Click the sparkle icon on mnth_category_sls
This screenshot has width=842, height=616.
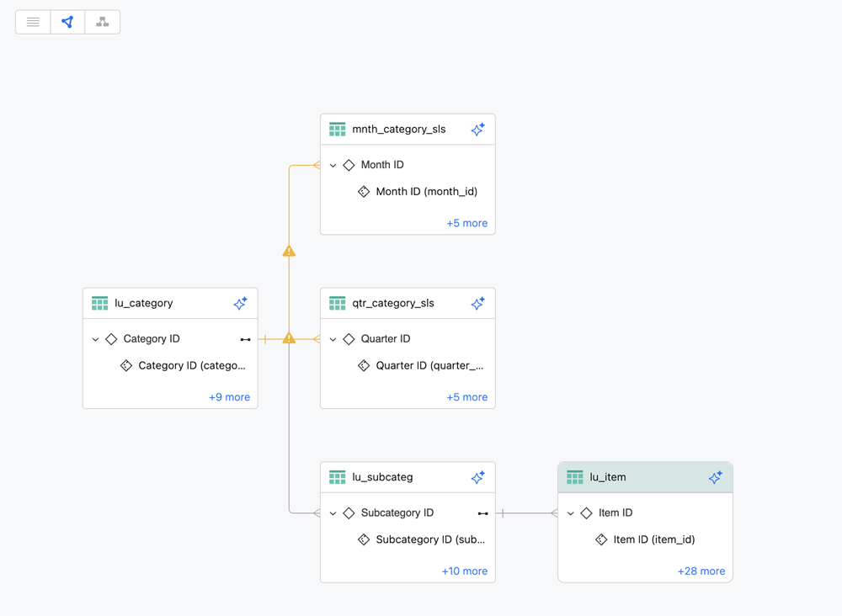(x=477, y=130)
